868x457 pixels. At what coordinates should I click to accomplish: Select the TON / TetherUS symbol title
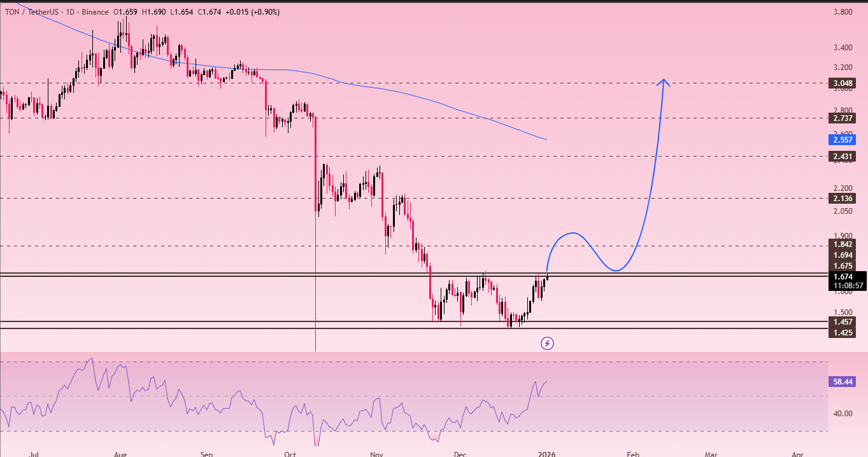click(31, 12)
